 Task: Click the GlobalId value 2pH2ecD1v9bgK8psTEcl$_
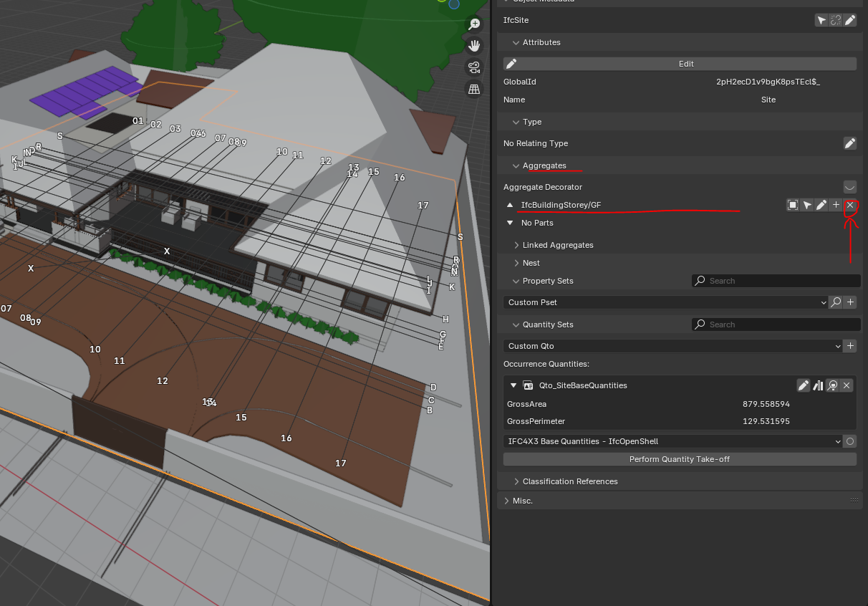pos(768,82)
